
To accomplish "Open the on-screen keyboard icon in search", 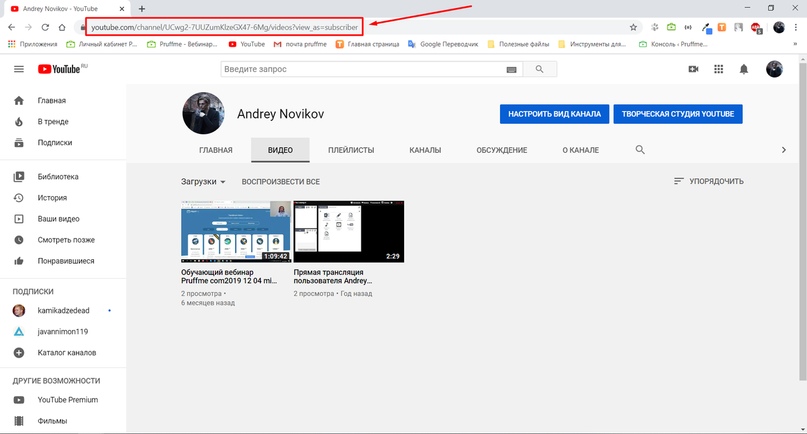I will pos(511,70).
